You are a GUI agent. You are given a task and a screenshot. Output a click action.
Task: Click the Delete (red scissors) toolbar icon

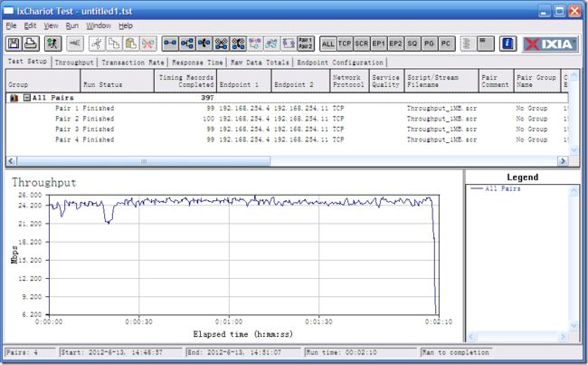[147, 43]
